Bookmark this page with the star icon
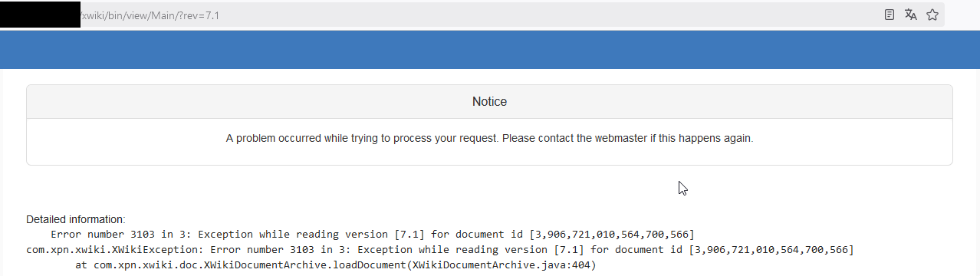 (x=932, y=15)
